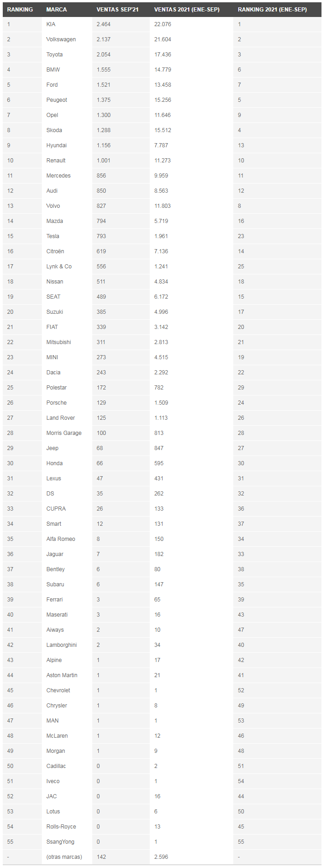Click Toyota's 2.054 September sales value

tap(103, 55)
